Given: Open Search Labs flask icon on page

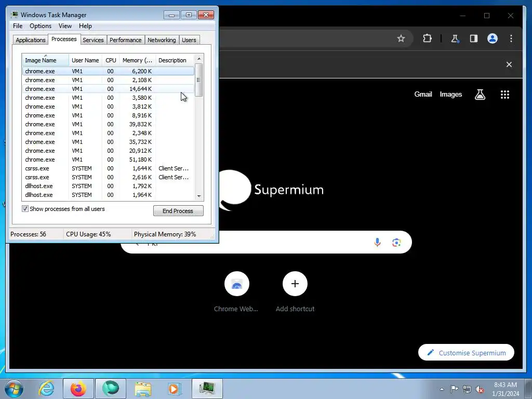Looking at the screenshot, I should tap(480, 95).
